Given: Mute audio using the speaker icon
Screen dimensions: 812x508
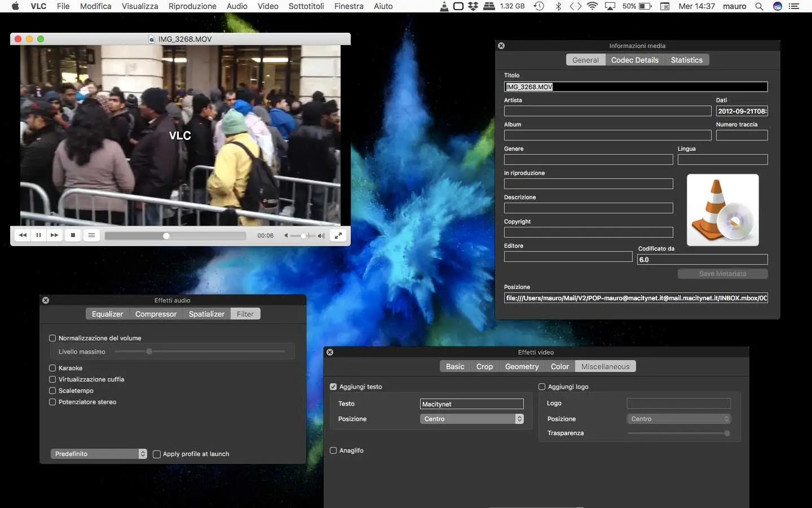Looking at the screenshot, I should tap(287, 236).
